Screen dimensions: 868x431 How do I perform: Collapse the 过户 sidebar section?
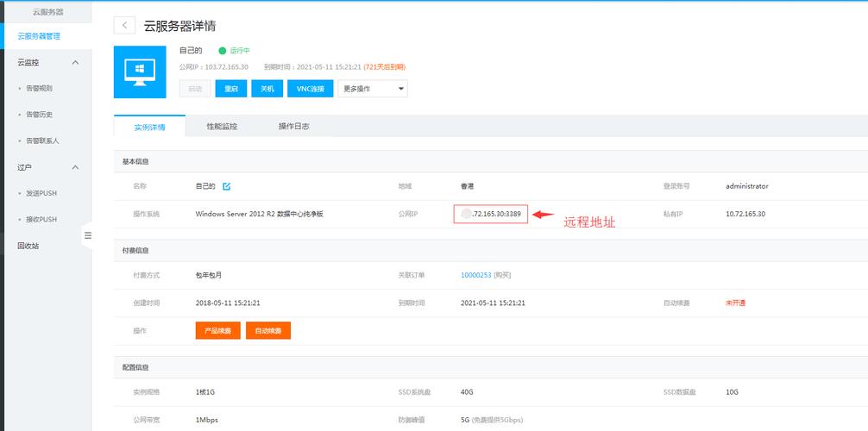tap(75, 167)
